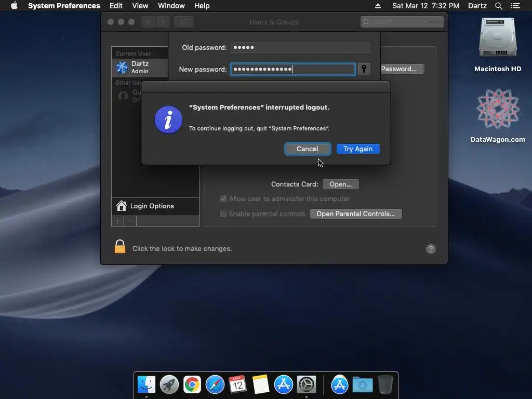Add a user with plus button
Viewport: 532px width, 399px height.
(x=118, y=221)
